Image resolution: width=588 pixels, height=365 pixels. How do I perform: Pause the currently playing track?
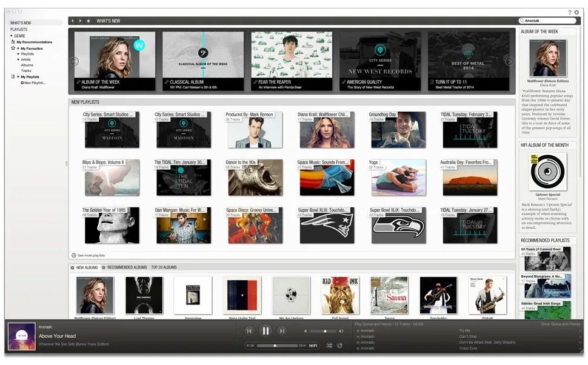(x=265, y=330)
